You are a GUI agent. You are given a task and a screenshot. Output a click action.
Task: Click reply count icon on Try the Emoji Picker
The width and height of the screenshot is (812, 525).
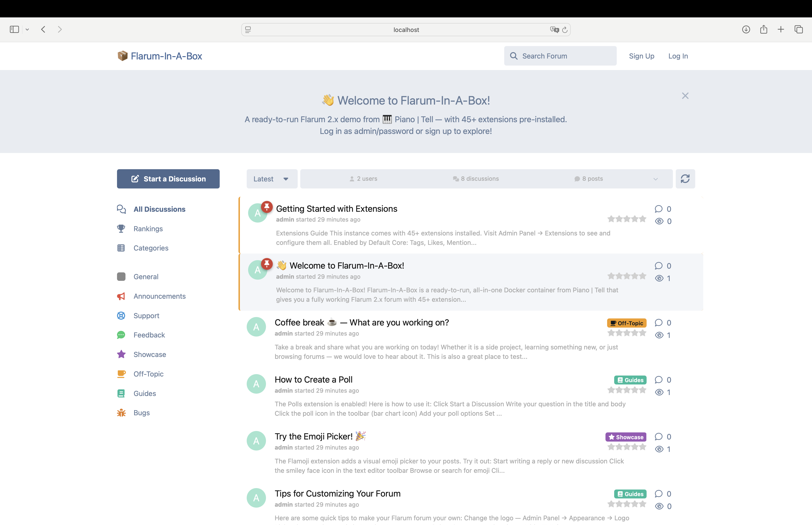click(x=658, y=436)
